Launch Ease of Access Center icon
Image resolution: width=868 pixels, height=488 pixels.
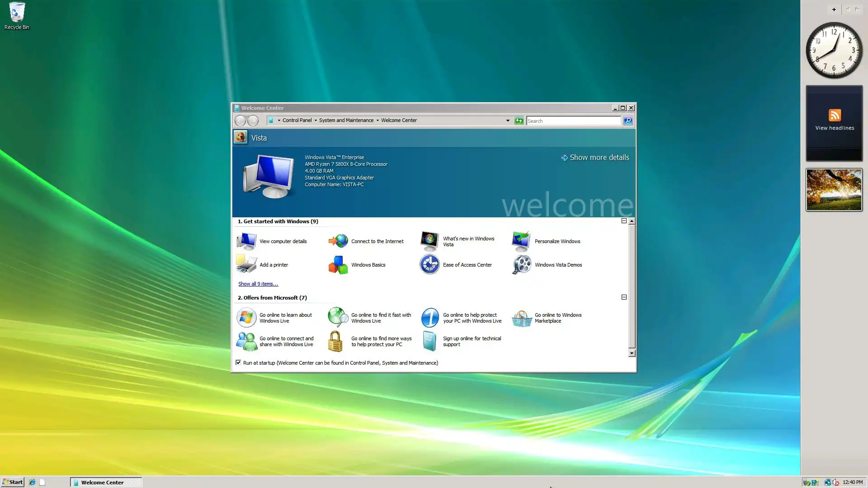pyautogui.click(x=429, y=265)
